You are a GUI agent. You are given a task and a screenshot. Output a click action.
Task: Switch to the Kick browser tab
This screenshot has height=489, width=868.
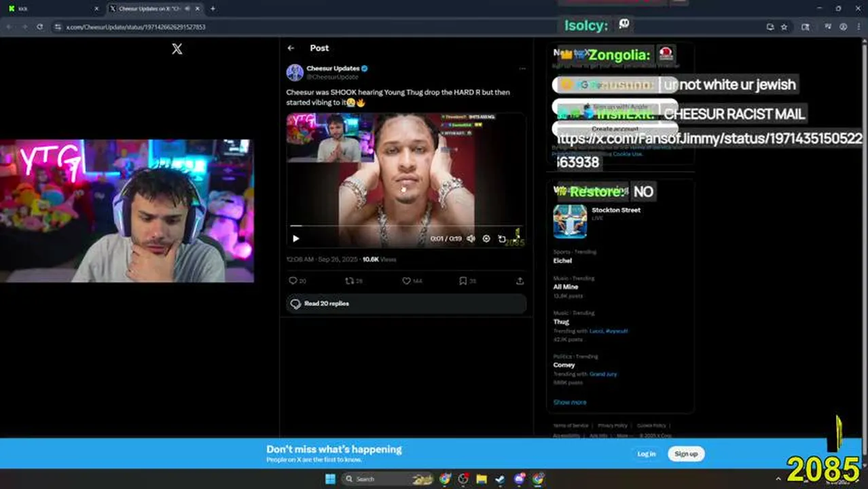[53, 9]
